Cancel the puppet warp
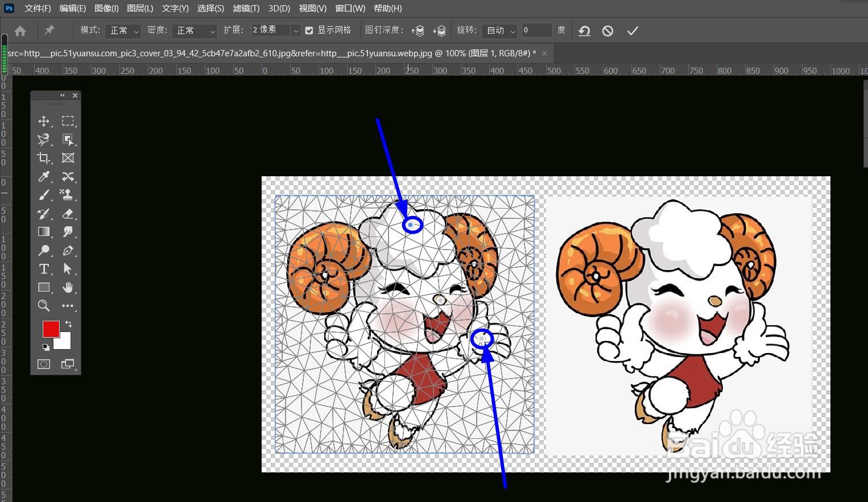Screen dimensions: 868x502 (607, 31)
